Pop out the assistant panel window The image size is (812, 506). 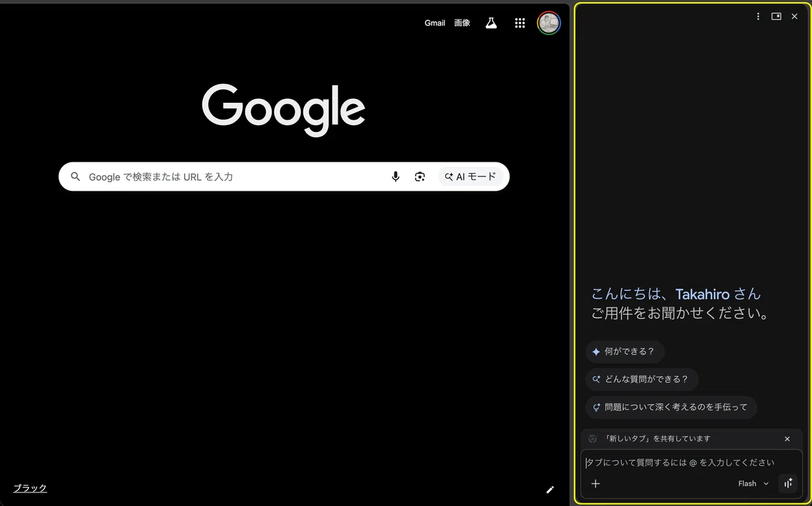coord(776,16)
